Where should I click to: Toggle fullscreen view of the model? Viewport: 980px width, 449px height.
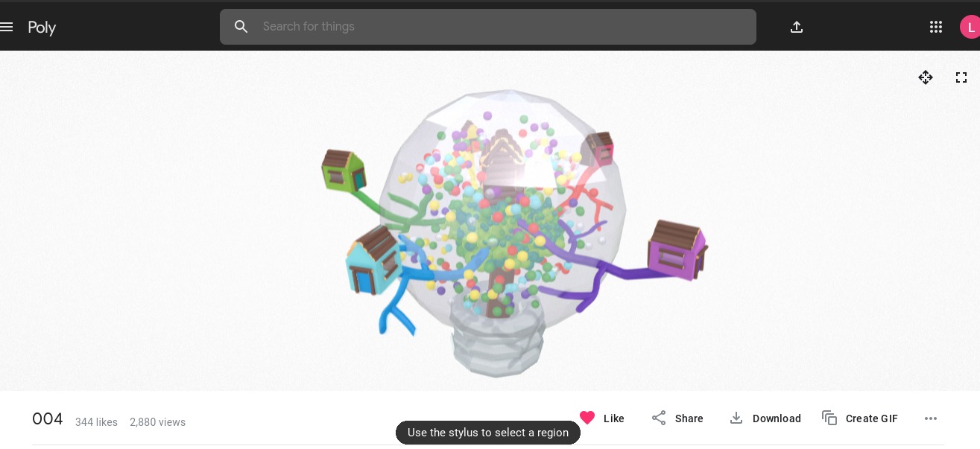[x=961, y=77]
